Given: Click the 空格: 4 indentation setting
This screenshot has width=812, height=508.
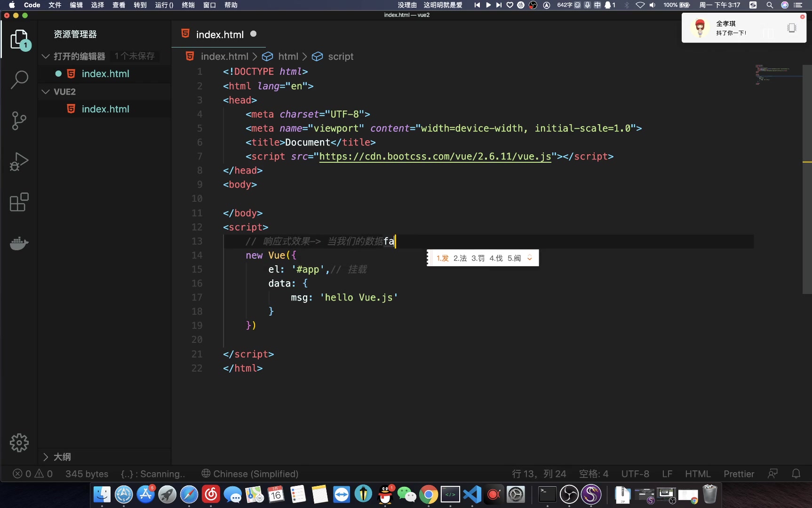Looking at the screenshot, I should (594, 474).
